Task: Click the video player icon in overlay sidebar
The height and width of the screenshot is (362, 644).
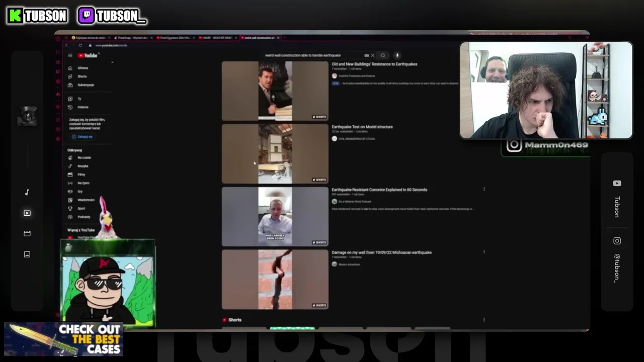Action: [x=27, y=213]
